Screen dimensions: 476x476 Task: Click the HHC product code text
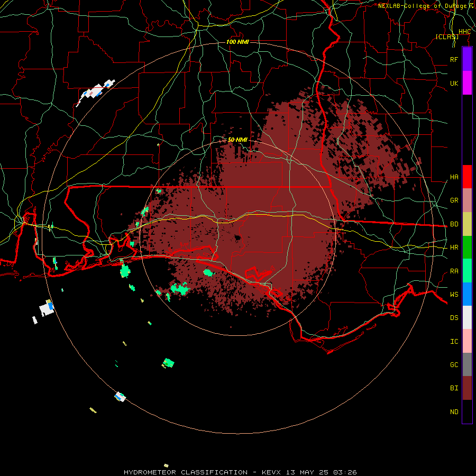[464, 32]
